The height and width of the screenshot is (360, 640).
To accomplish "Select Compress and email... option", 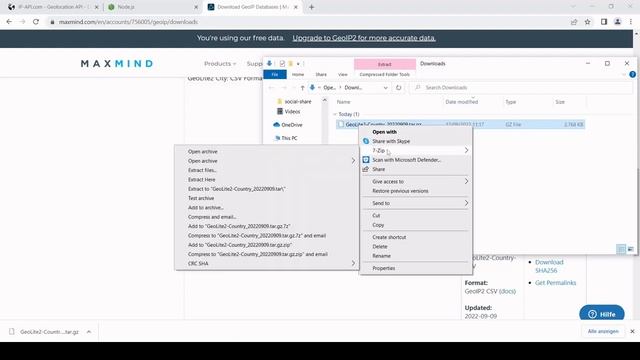I will (212, 217).
